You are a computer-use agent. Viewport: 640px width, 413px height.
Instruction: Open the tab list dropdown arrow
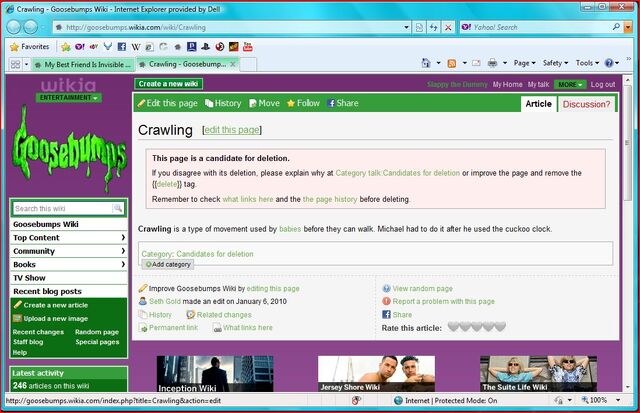coord(27,64)
